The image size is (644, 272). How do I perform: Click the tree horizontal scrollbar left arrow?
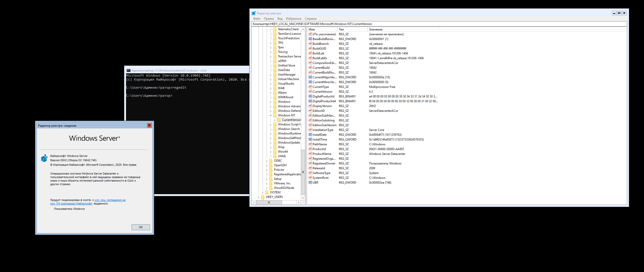[254, 202]
